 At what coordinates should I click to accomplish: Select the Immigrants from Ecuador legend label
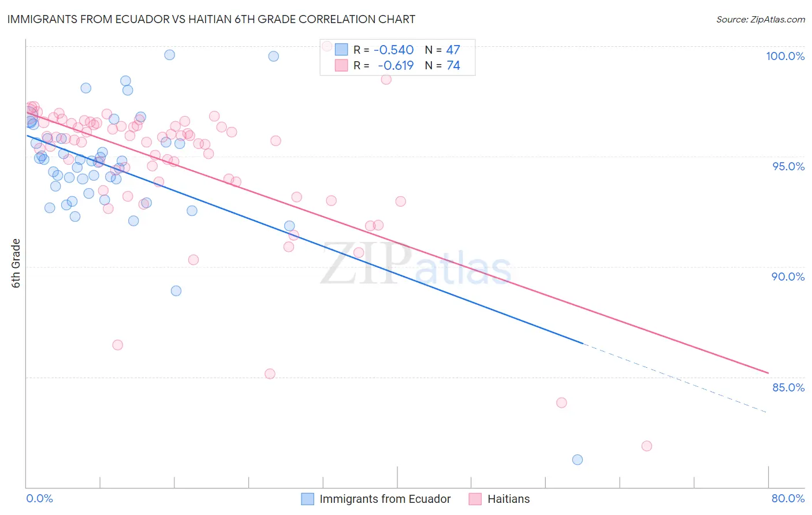[x=385, y=499]
